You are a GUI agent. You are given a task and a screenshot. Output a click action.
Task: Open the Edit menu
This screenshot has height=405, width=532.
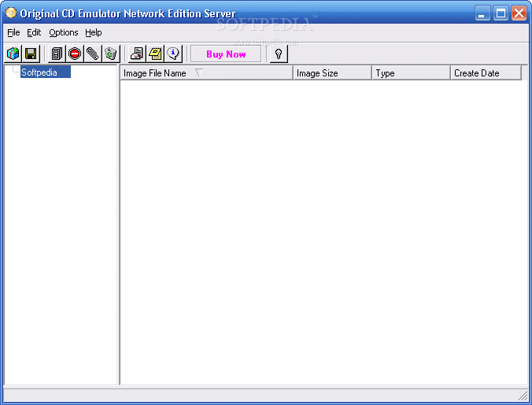(34, 32)
